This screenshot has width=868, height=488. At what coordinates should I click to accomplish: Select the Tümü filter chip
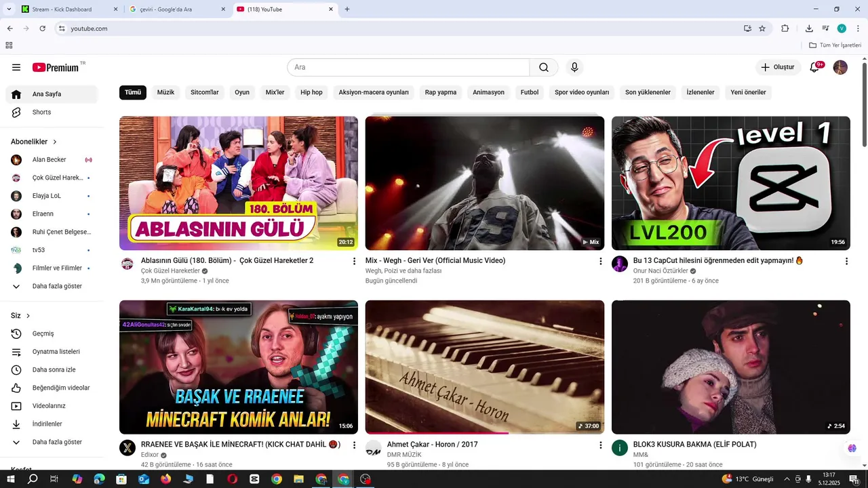tap(133, 92)
